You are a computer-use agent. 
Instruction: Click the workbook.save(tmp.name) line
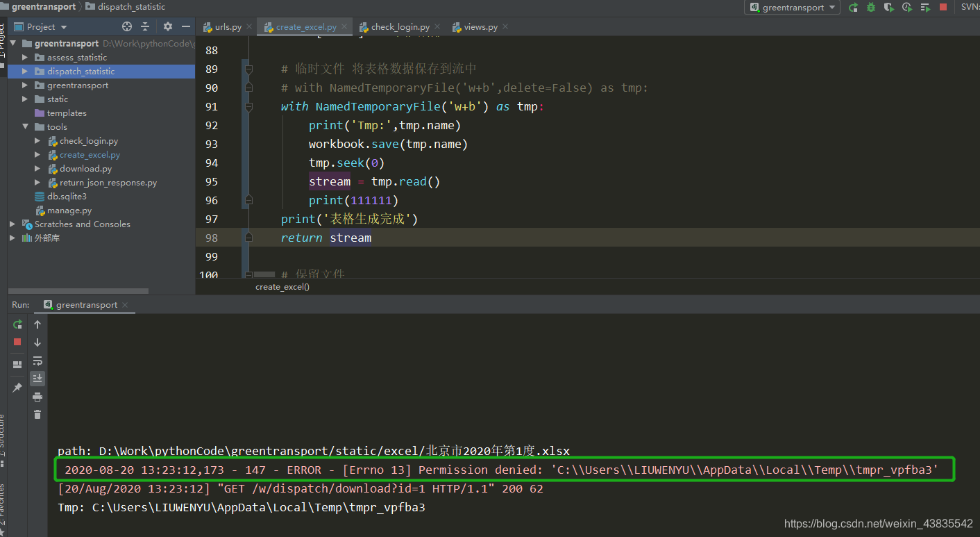pyautogui.click(x=389, y=144)
